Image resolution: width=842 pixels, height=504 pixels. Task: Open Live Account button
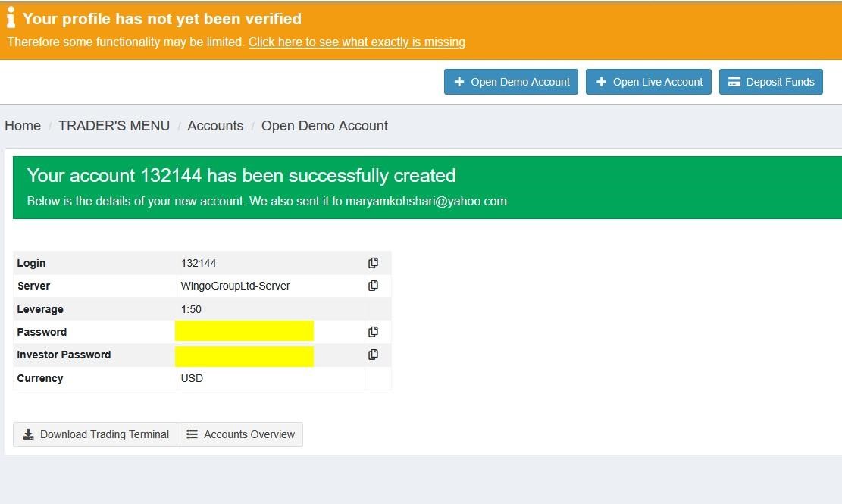(648, 82)
